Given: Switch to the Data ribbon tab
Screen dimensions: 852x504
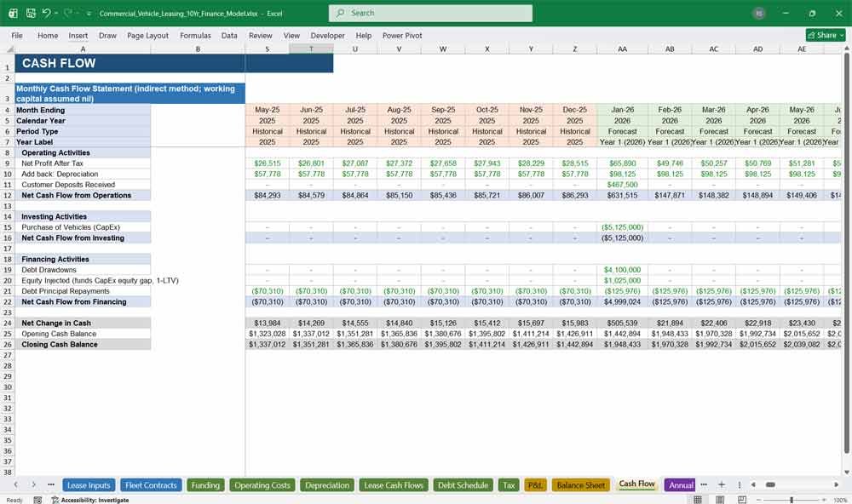Looking at the screenshot, I should pyautogui.click(x=229, y=35).
